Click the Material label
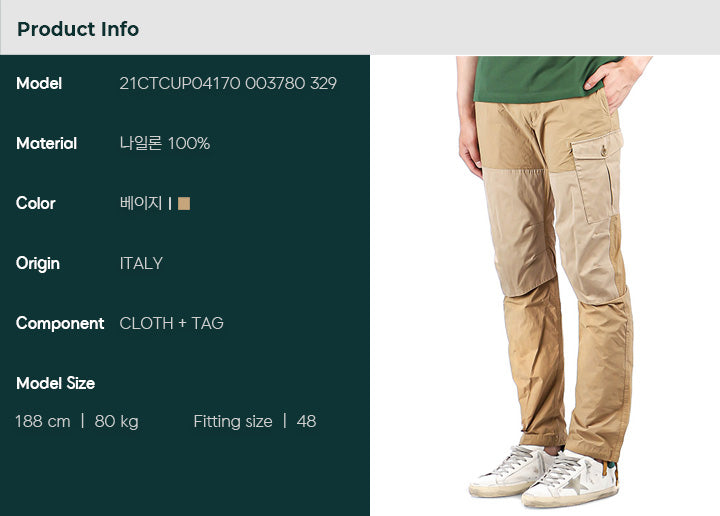 coord(46,143)
